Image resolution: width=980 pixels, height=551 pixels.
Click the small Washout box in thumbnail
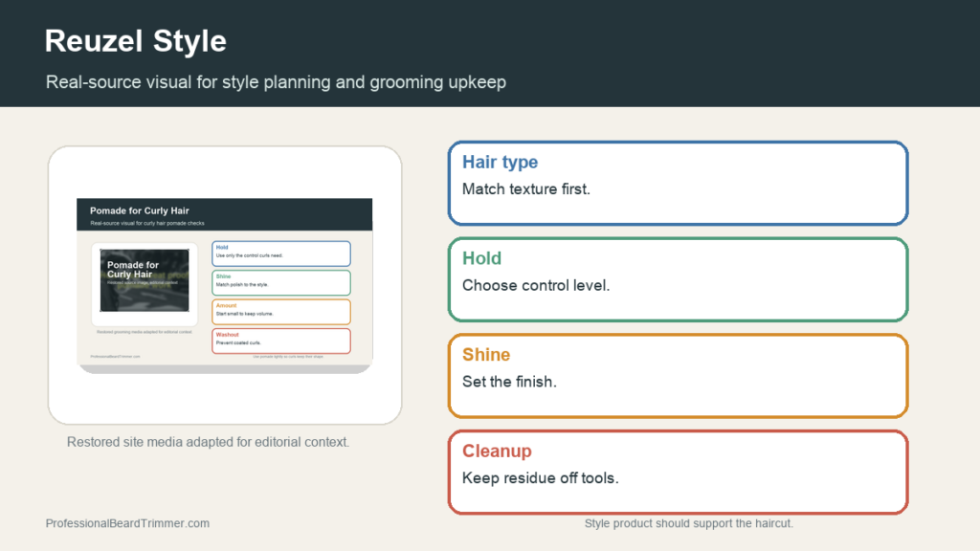point(281,342)
